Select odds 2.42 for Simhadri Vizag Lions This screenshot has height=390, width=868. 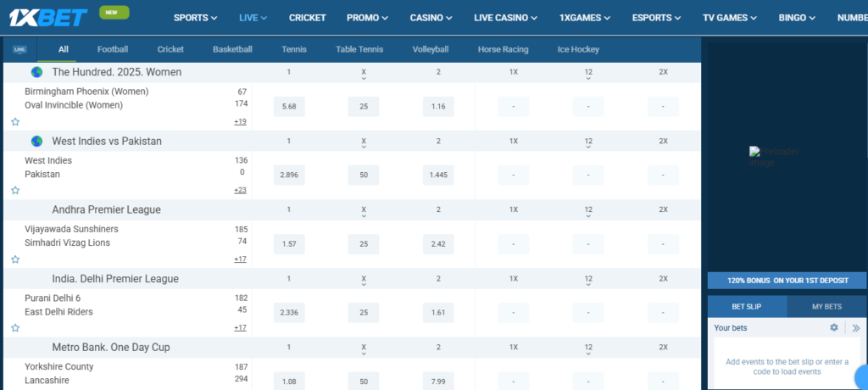(x=438, y=243)
